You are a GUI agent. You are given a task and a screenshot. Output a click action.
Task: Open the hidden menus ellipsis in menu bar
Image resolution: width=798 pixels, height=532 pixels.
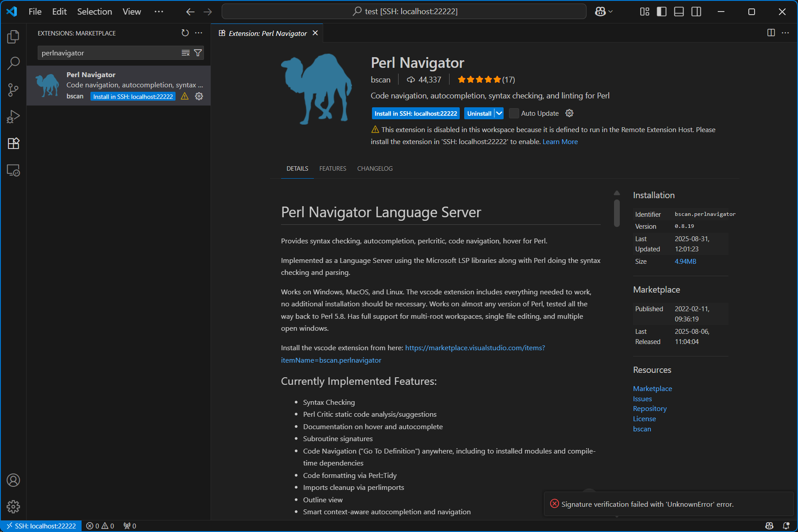[x=159, y=12]
